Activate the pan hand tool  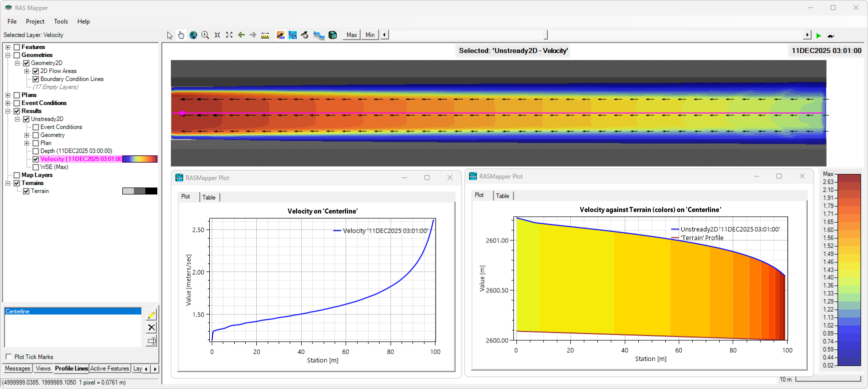tap(181, 35)
